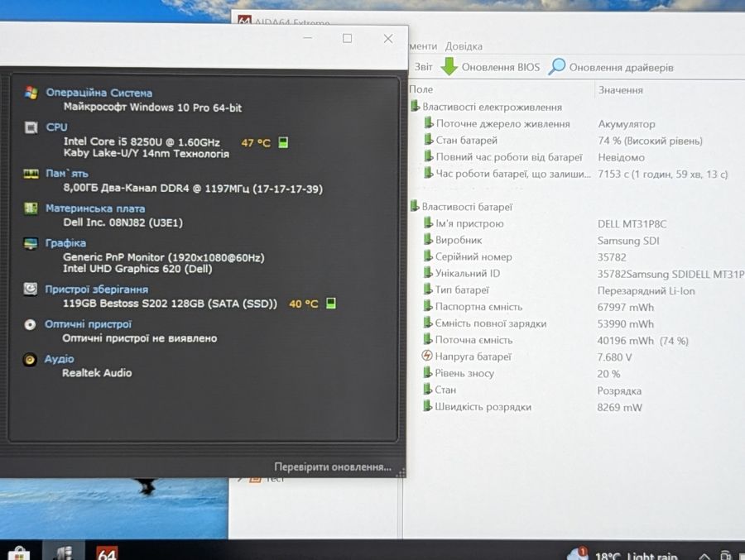Click the speaker icon beside Аудіо
This screenshot has height=560, width=745.
30,360
